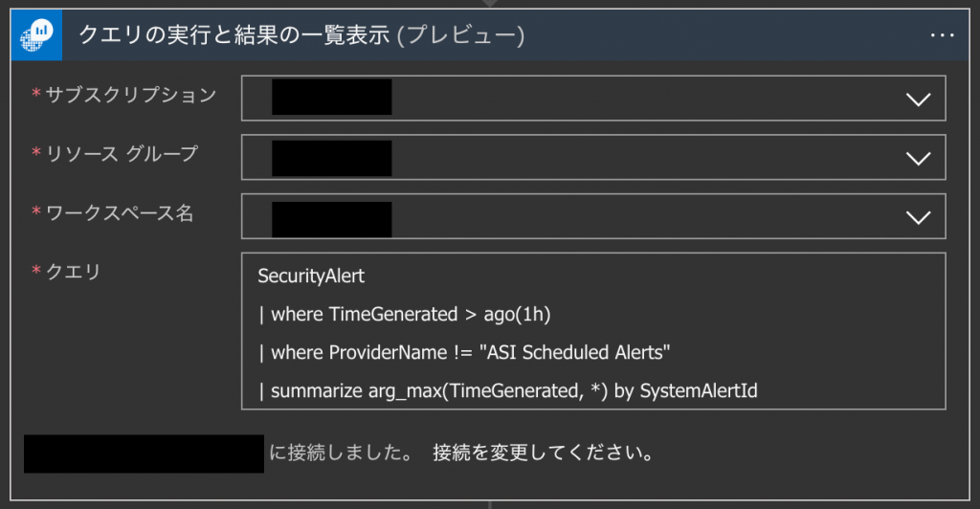Screen dimensions: 980x509
Task: Click the redacted resource group value
Action: click(x=332, y=158)
